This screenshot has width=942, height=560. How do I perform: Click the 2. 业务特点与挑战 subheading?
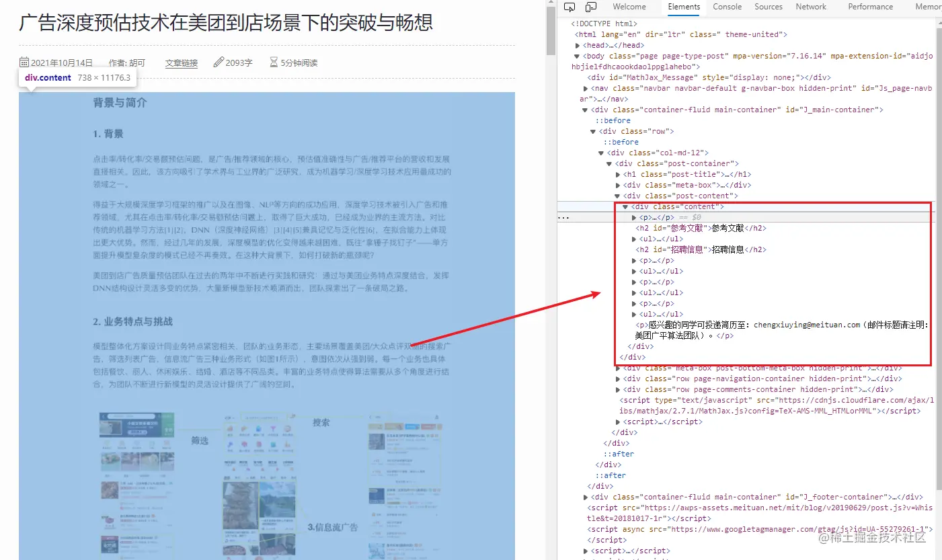tap(133, 321)
